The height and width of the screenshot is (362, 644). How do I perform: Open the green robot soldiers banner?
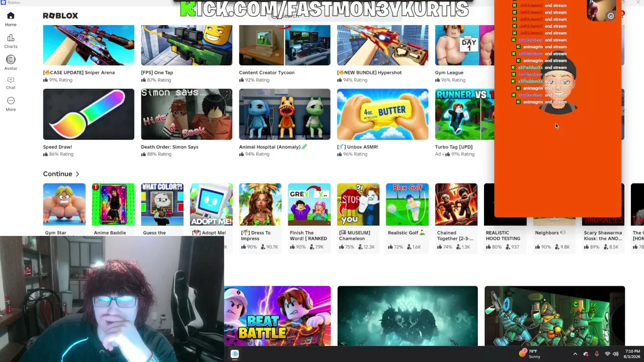(554, 316)
